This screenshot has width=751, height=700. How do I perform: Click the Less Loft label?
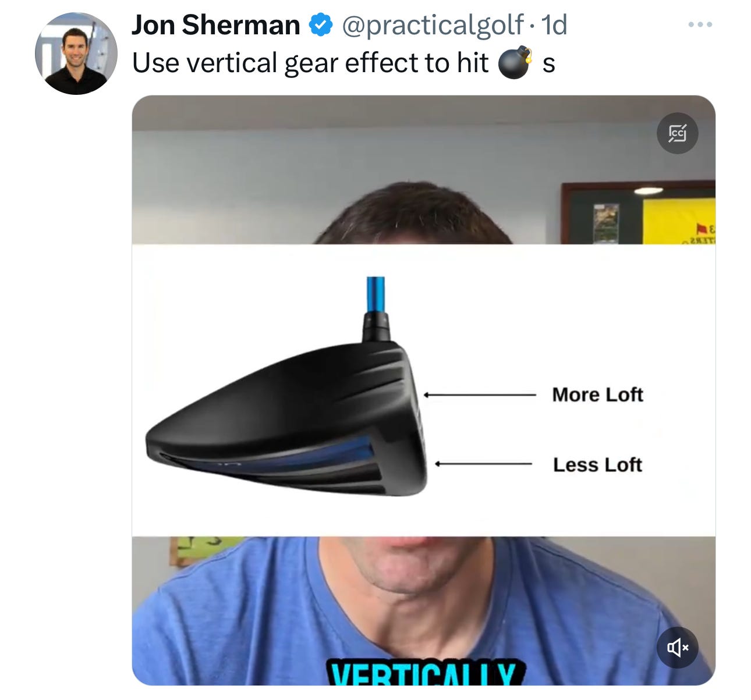click(x=597, y=464)
